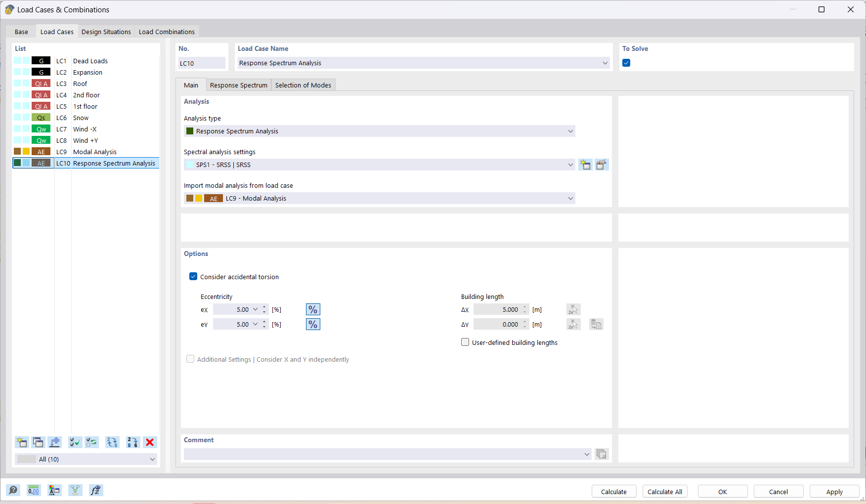Apply the current changes

coord(834,491)
